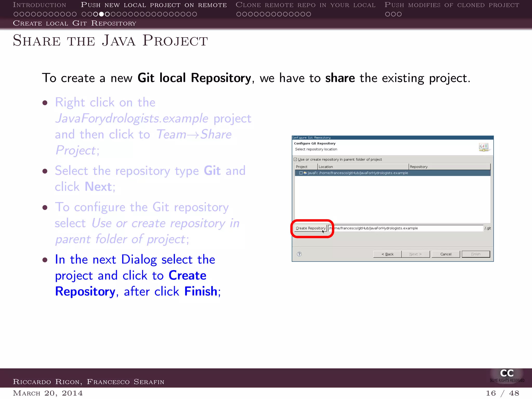Click the '/.git' suffix label
532x399 pixels.
pos(488,228)
